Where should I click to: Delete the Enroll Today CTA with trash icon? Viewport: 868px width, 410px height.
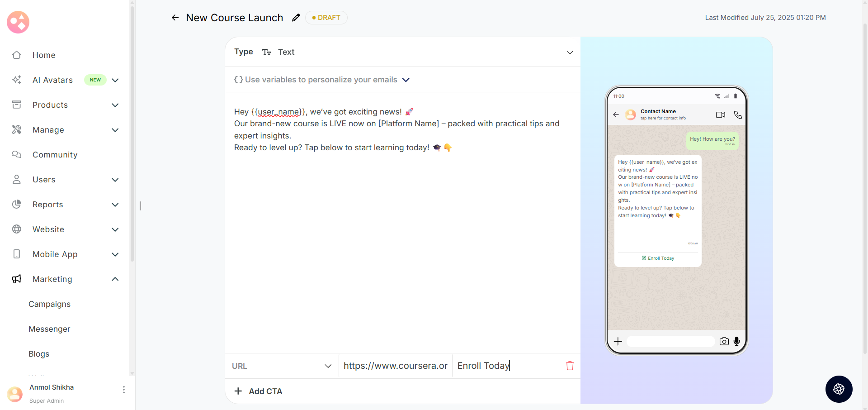pos(570,366)
